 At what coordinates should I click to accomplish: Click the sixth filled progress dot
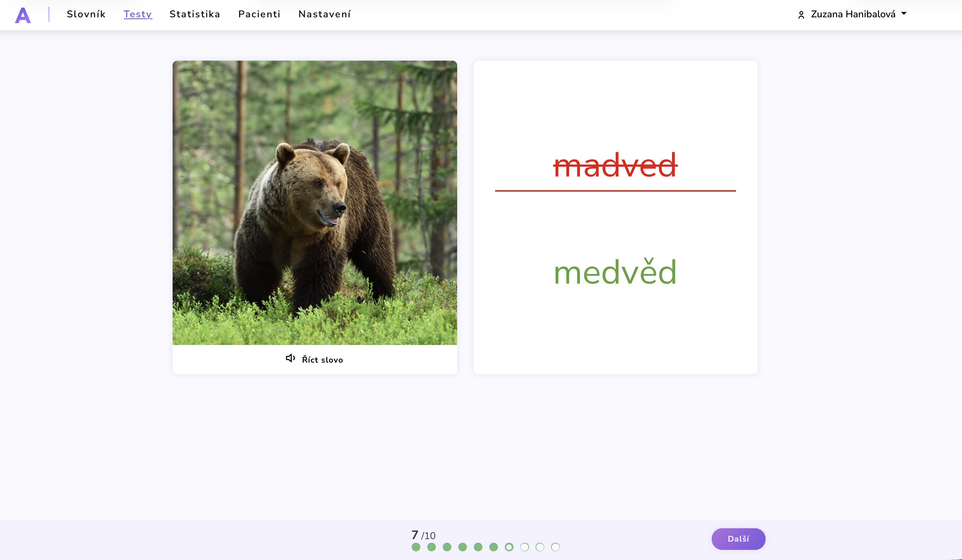click(494, 547)
